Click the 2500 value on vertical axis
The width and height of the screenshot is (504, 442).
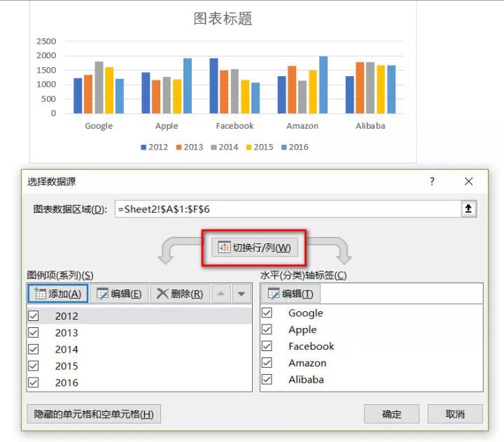[46, 41]
